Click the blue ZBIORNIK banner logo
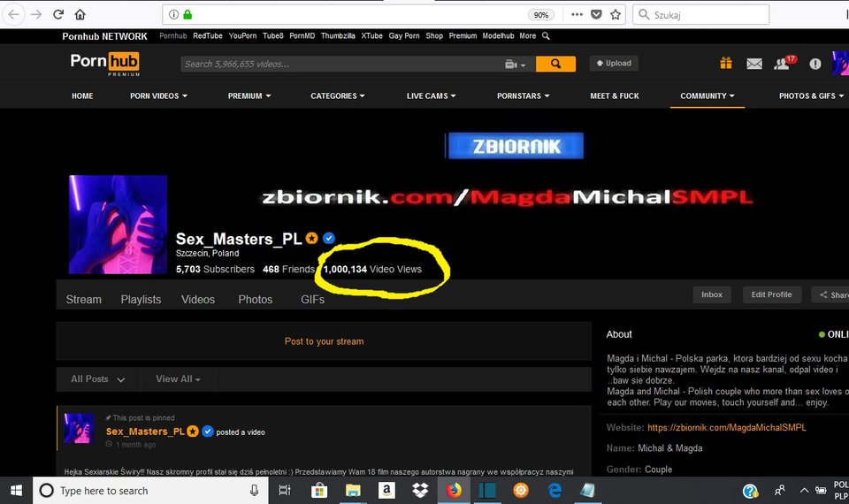This screenshot has width=849, height=504. coord(515,146)
